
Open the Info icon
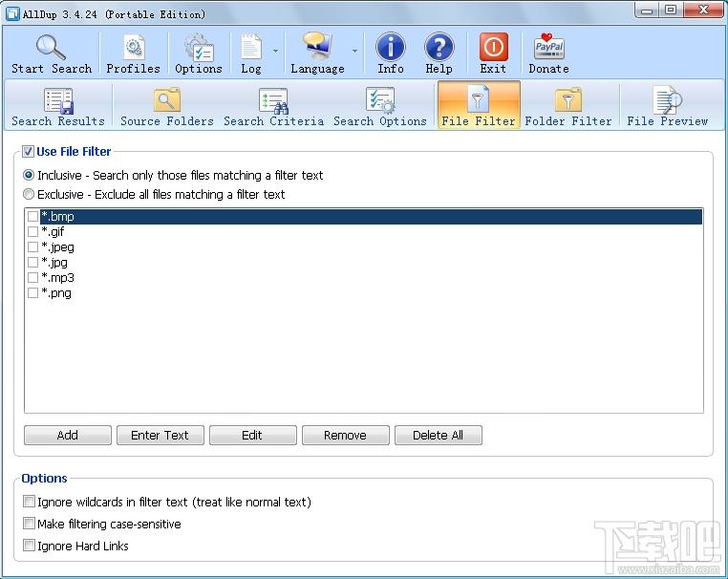tap(391, 47)
